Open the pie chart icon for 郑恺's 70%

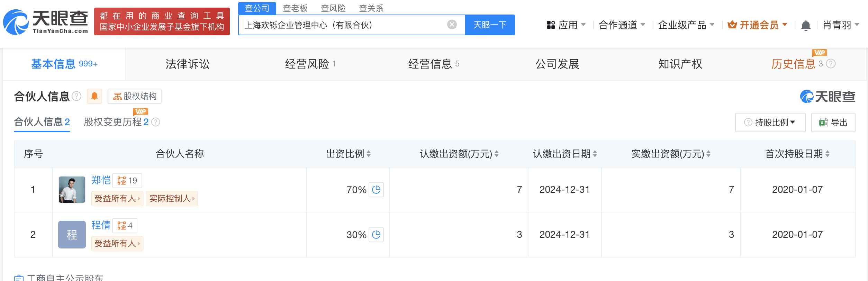pyautogui.click(x=376, y=190)
